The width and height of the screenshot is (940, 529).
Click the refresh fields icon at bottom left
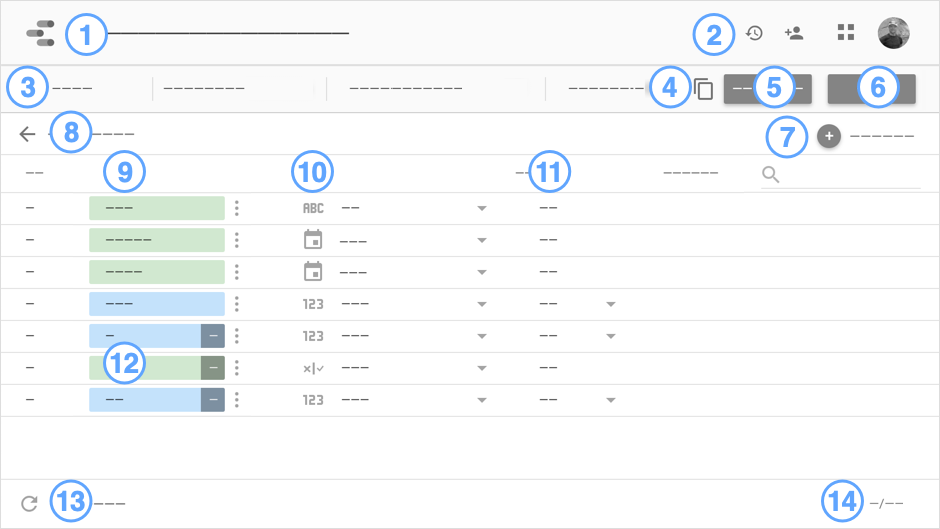point(28,504)
